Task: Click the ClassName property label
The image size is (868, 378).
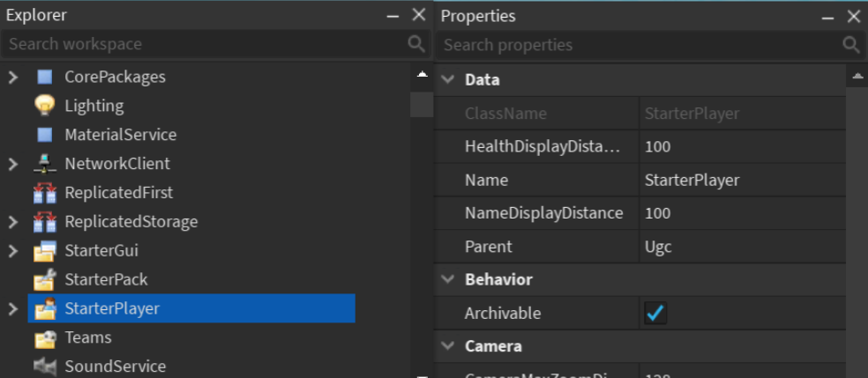Action: [506, 114]
